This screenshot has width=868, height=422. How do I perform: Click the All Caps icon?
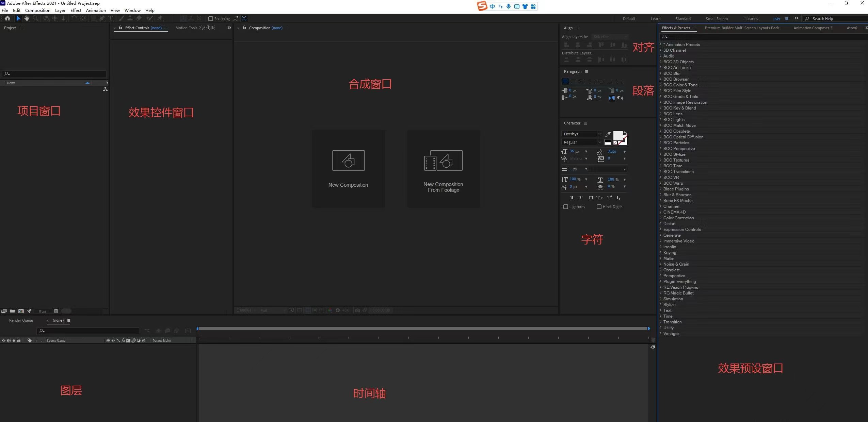tap(591, 198)
